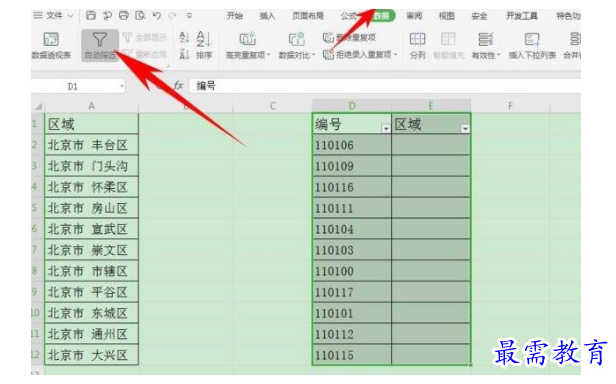
Task: Open the name box dropdown arrow
Action: click(x=122, y=86)
